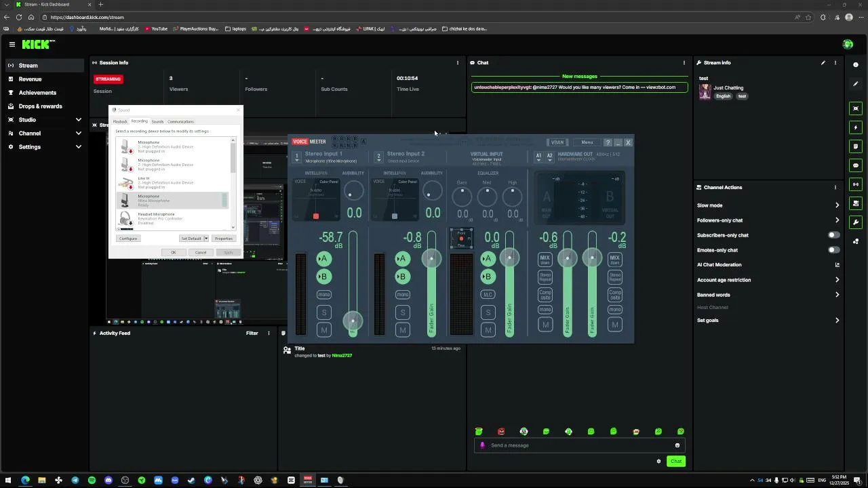Open the Kick hamburger menu

pyautogui.click(x=12, y=44)
